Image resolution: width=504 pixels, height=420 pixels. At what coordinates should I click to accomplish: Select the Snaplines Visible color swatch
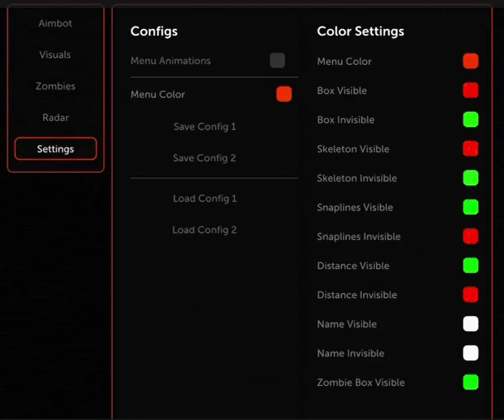[x=470, y=207]
